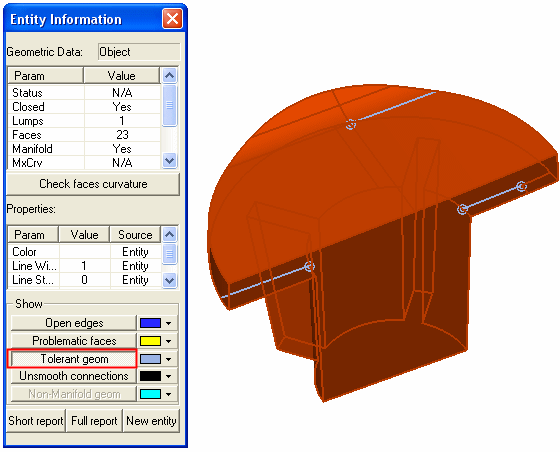Click the New entity button
560x452 pixels.
tap(151, 421)
